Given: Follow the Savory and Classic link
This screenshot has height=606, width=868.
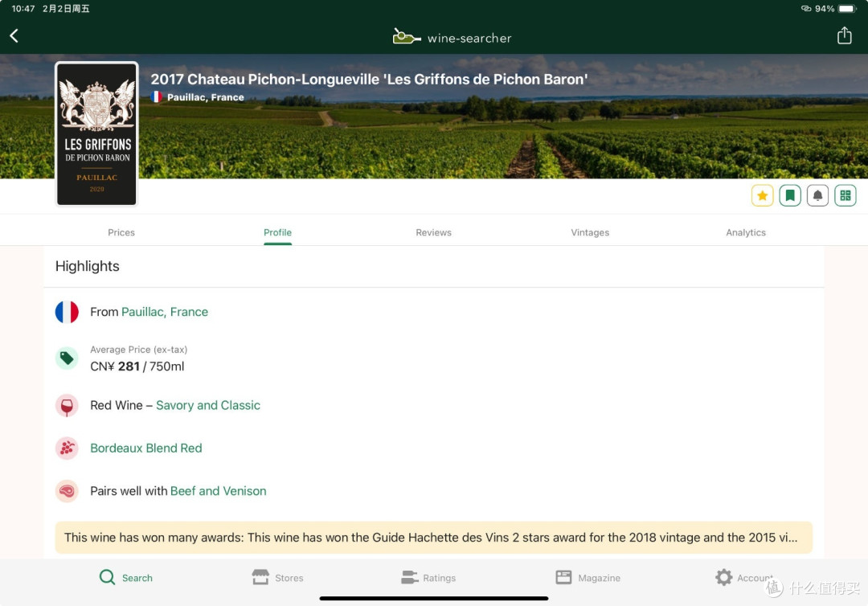Looking at the screenshot, I should [x=208, y=405].
